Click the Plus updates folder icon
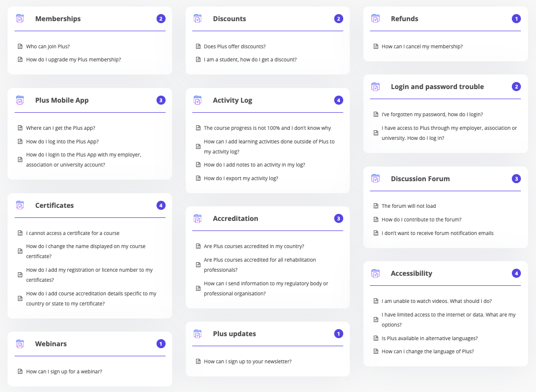Viewport: 536px width, 392px height. 198,334
